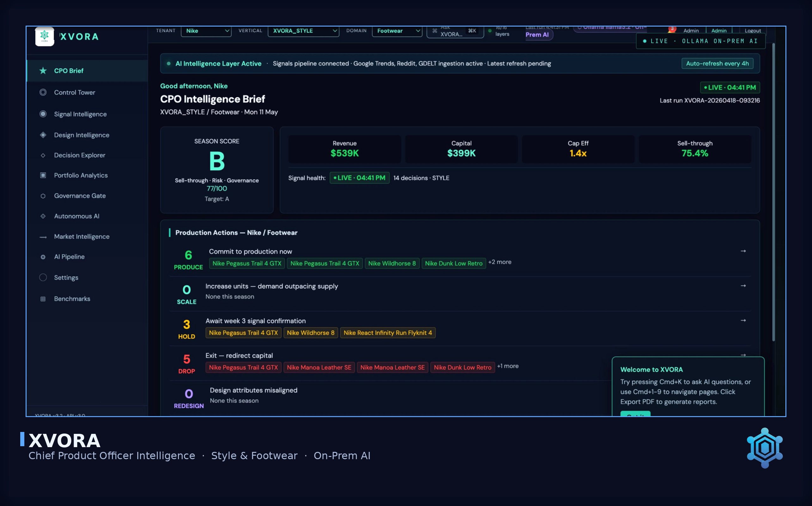Click the Autonomous AI diamond icon
Screen dimensions: 812x506
click(43, 216)
